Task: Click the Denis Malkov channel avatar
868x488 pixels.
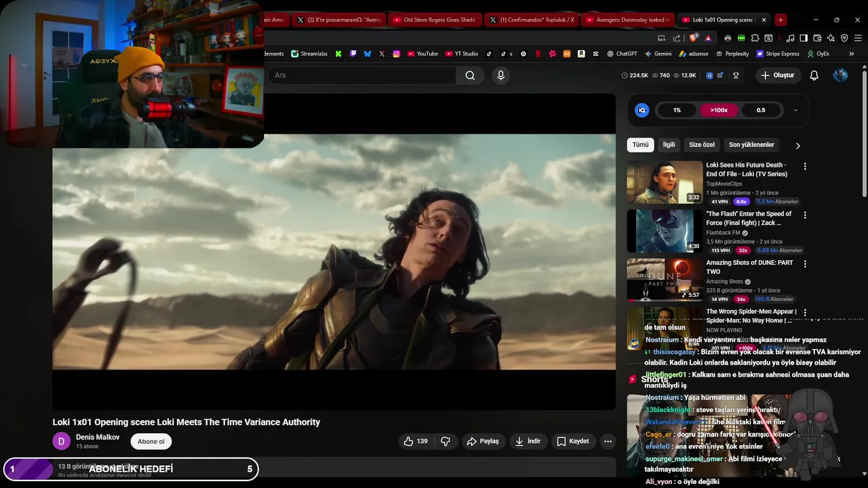Action: [61, 441]
